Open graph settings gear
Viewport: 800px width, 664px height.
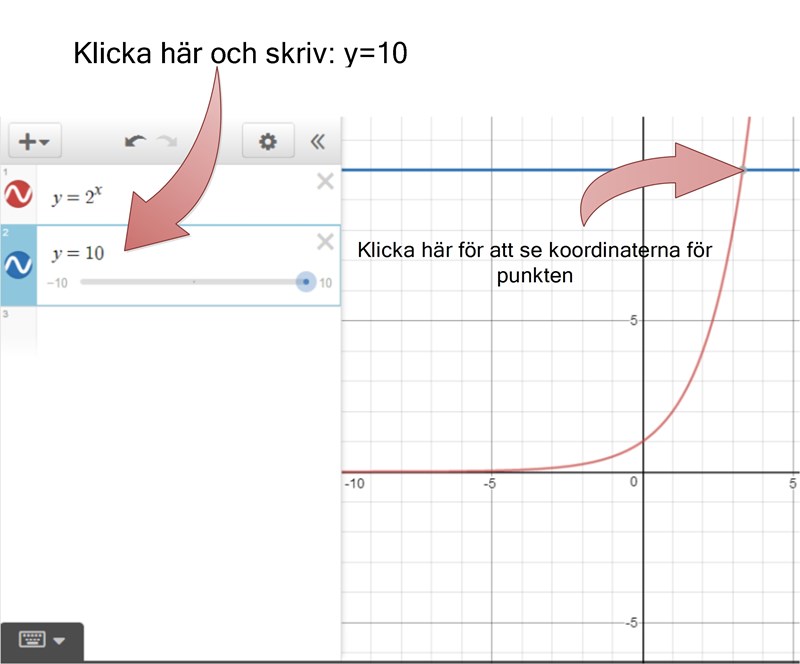267,142
